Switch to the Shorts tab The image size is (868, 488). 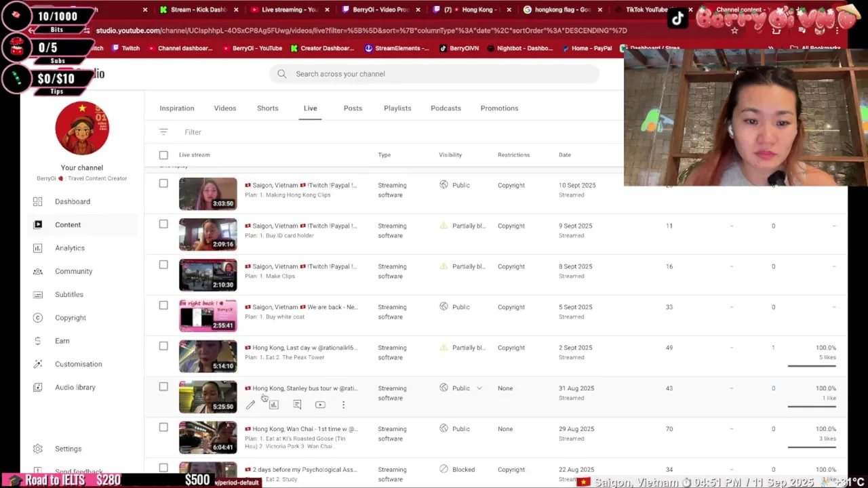(x=267, y=108)
